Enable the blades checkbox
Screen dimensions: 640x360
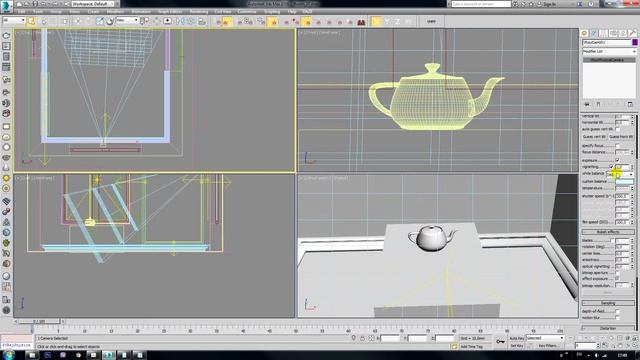click(612, 240)
